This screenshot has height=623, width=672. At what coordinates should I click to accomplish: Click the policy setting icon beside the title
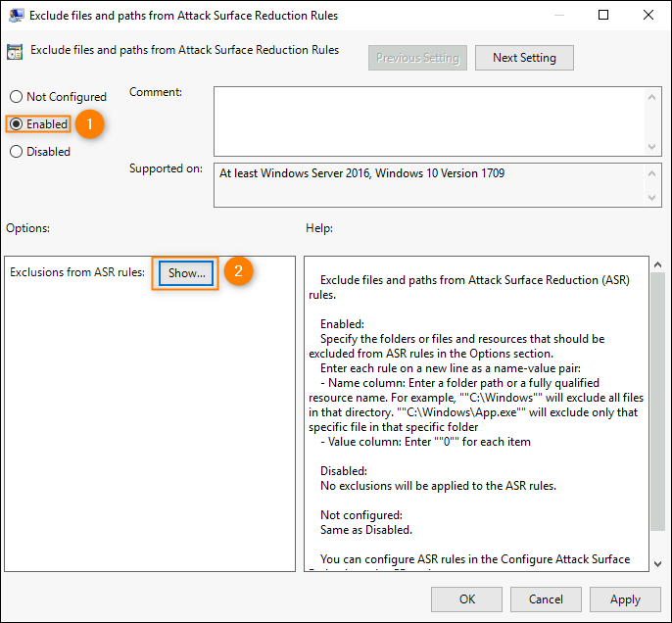[x=15, y=52]
